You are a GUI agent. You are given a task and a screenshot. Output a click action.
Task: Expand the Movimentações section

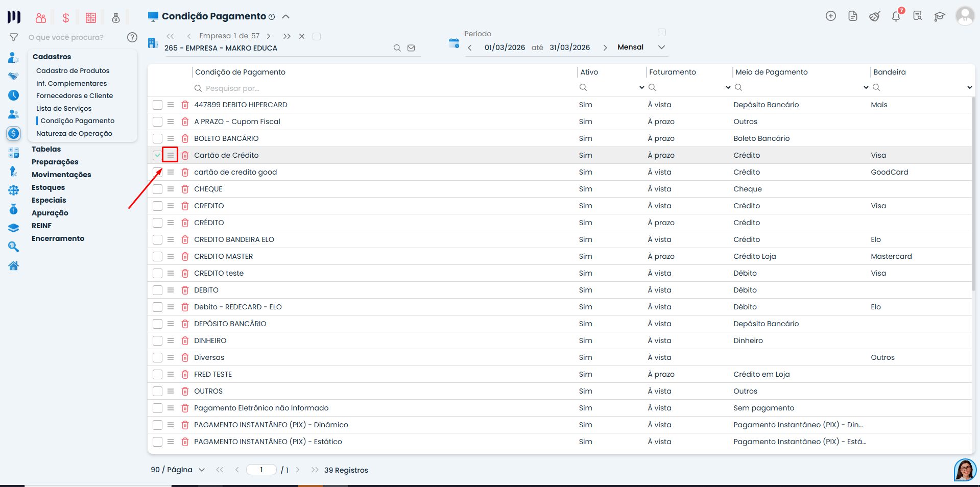coord(61,175)
